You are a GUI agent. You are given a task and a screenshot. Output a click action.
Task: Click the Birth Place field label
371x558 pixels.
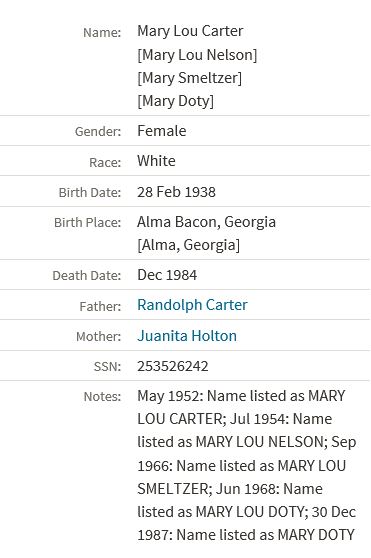point(88,223)
